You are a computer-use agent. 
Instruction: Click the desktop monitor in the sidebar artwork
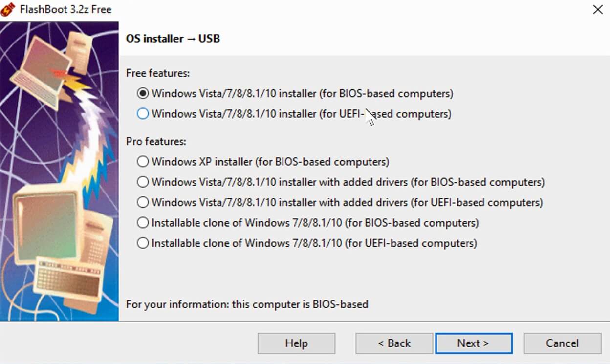[x=45, y=226]
